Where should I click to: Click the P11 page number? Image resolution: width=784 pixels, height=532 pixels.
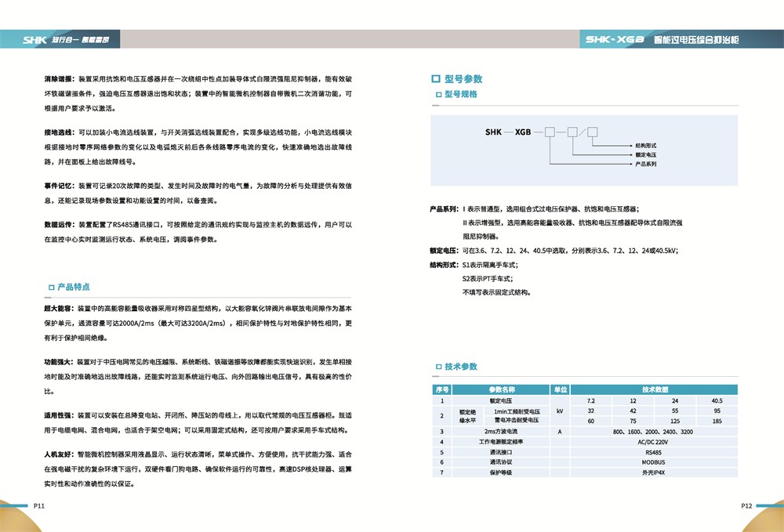point(39,505)
